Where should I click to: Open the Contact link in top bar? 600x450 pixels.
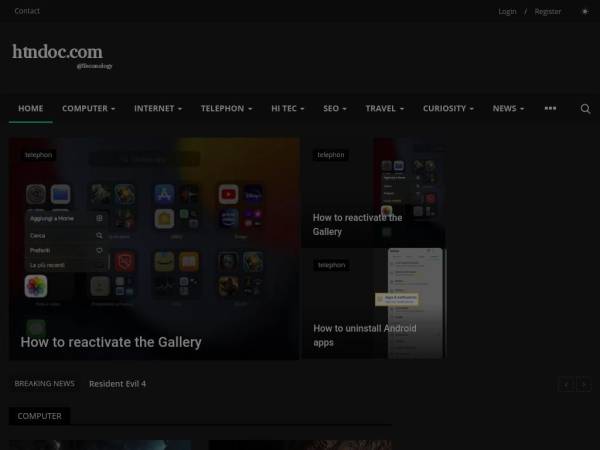[x=27, y=11]
